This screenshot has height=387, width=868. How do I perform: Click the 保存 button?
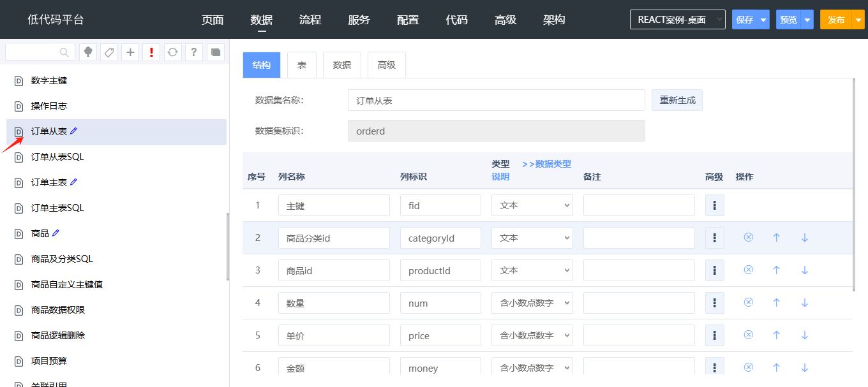click(x=745, y=20)
